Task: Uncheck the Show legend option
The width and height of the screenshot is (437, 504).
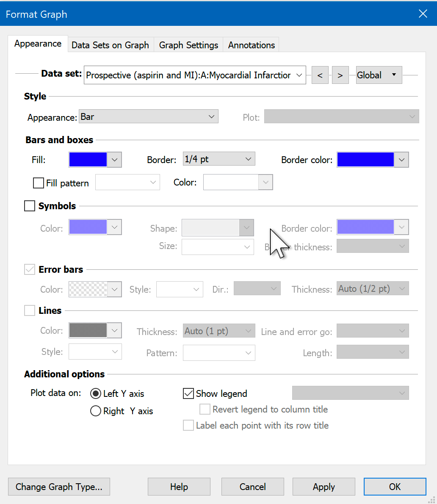Action: pos(188,394)
